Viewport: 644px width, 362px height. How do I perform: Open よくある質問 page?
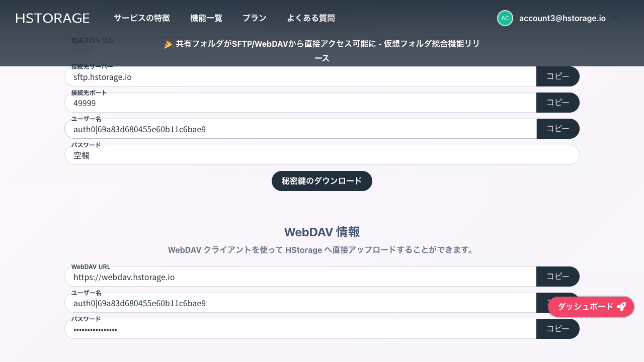311,18
